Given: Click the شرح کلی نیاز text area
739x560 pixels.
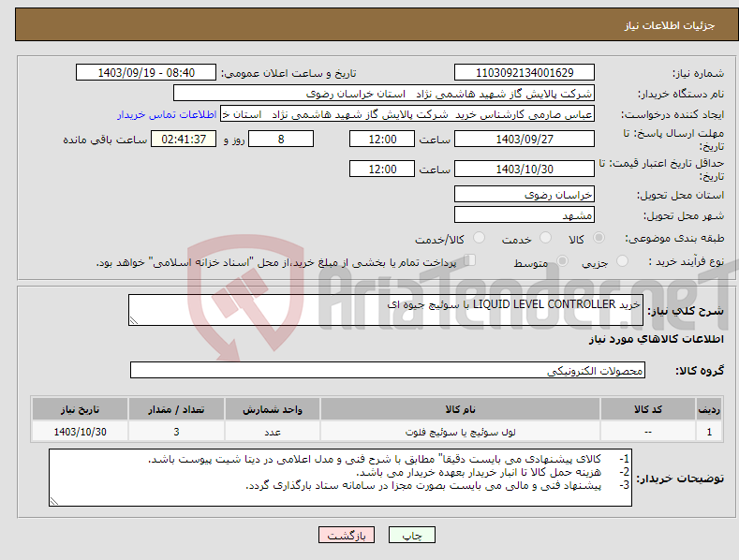Looking at the screenshot, I should pyautogui.click(x=386, y=310).
